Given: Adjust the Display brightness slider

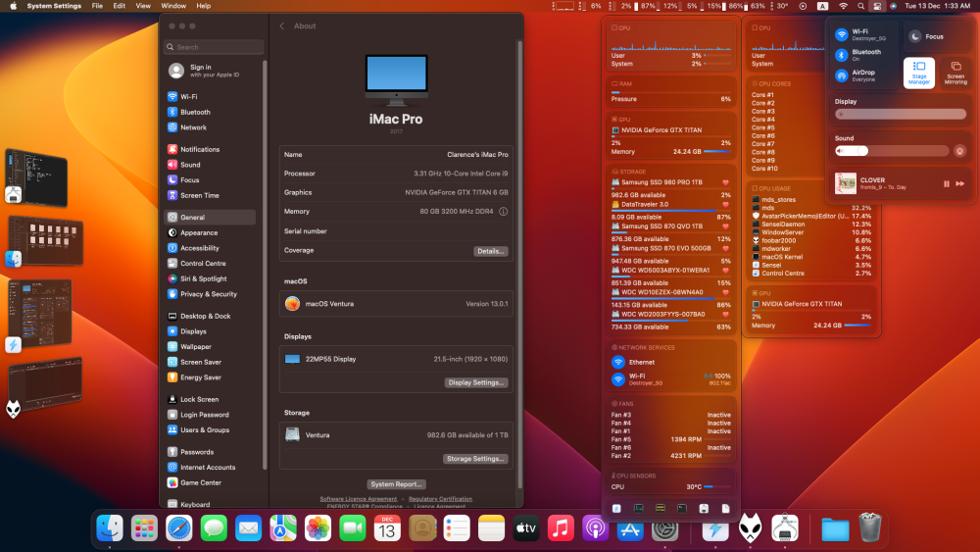Looking at the screenshot, I should pos(901,115).
